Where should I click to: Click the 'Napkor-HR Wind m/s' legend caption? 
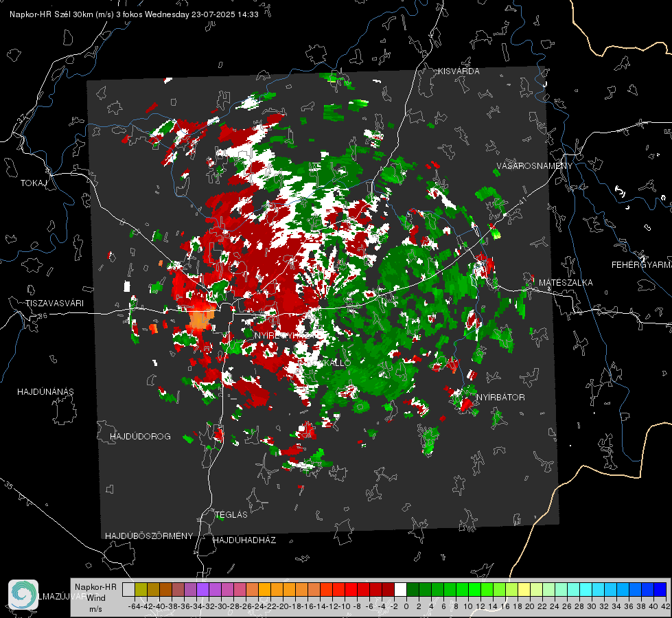click(x=95, y=597)
